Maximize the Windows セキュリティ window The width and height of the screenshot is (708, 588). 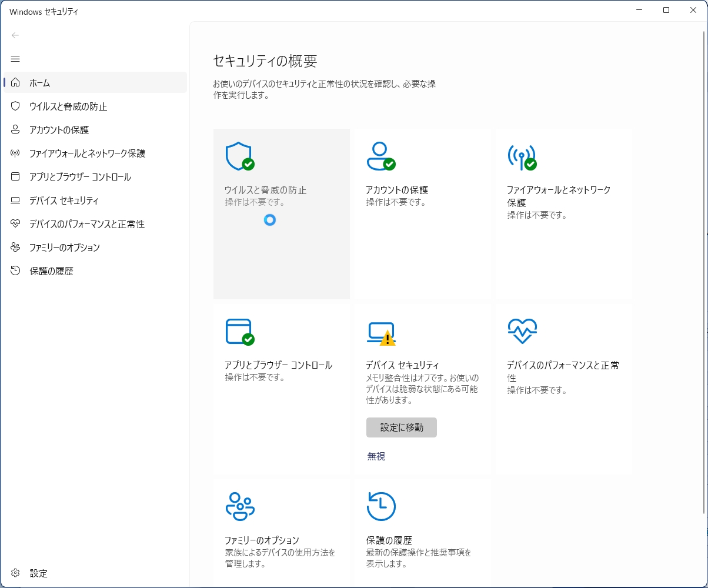pos(666,10)
